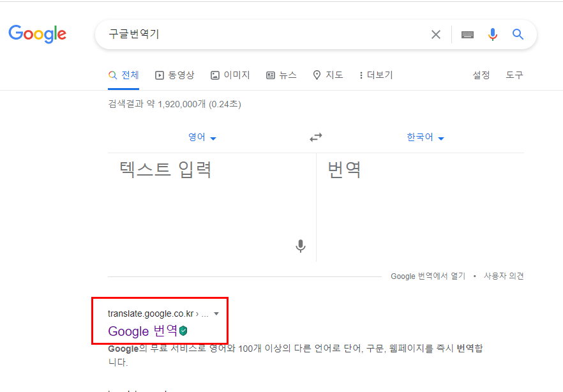This screenshot has height=392, width=563.
Task: Open 설정 menu
Action: 481,75
